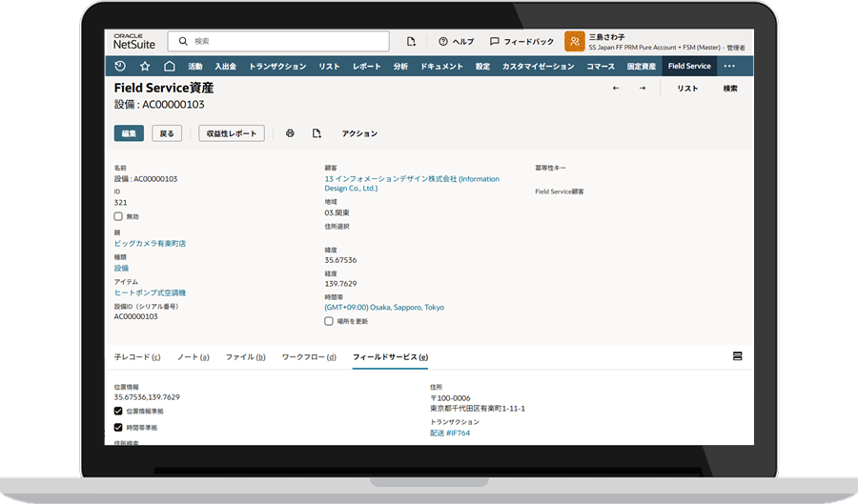Toggle the 場所を更新 checkbox

click(x=329, y=321)
